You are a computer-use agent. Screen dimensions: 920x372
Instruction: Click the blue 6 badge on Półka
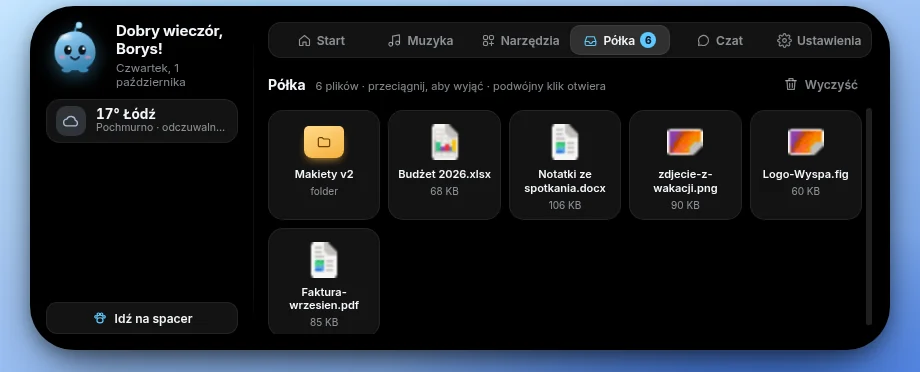pos(648,40)
